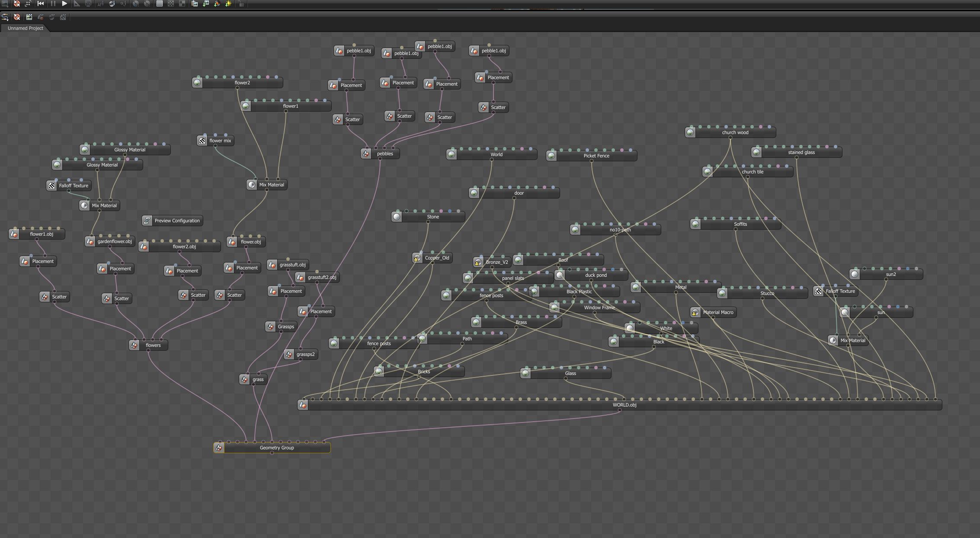Click the save render image icon
Screen dimensions: 980x538
[206, 3]
